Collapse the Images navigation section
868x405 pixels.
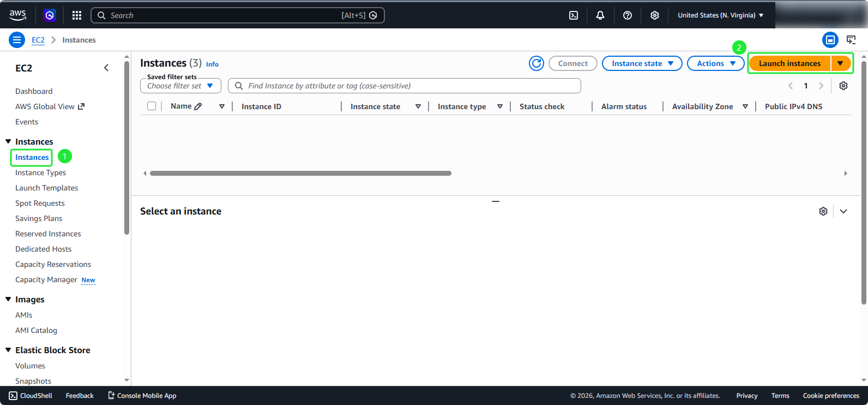8,299
